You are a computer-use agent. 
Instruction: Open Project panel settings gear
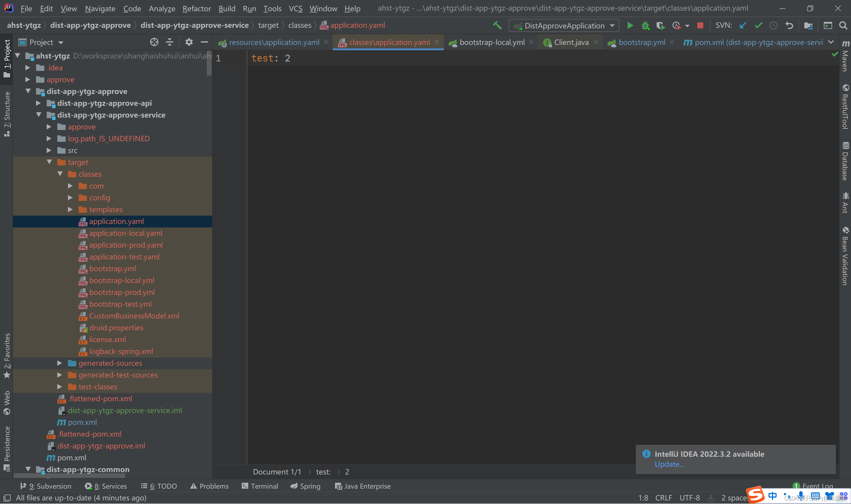pyautogui.click(x=189, y=42)
